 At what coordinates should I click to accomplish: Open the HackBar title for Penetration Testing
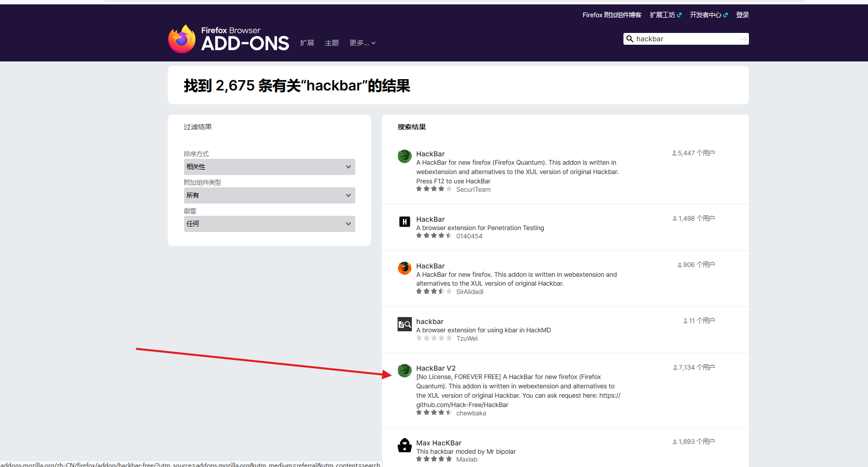pos(431,219)
